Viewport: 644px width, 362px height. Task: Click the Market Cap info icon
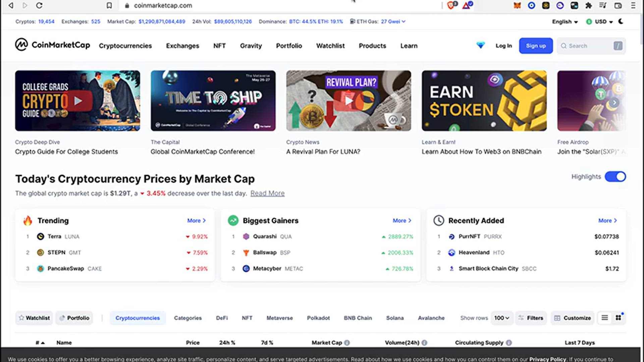[x=347, y=343]
